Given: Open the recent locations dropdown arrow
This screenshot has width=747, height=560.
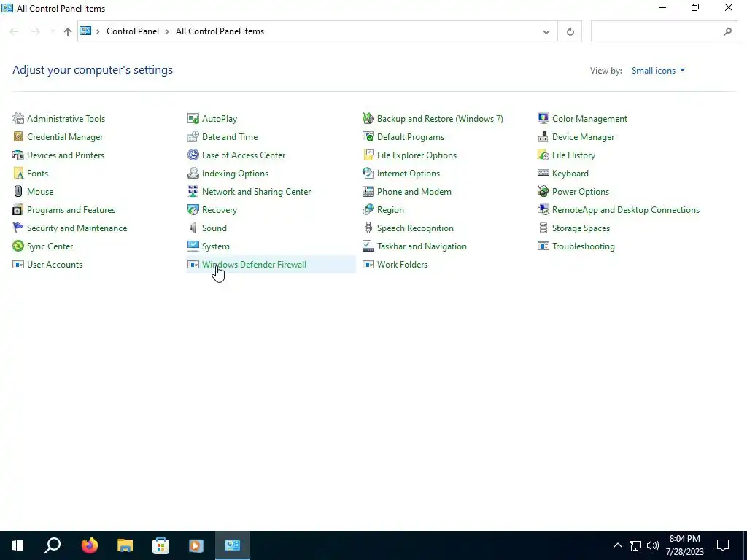Looking at the screenshot, I should (53, 31).
